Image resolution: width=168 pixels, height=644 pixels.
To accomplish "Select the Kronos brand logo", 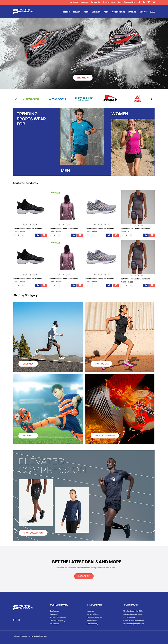I will coord(110,99).
